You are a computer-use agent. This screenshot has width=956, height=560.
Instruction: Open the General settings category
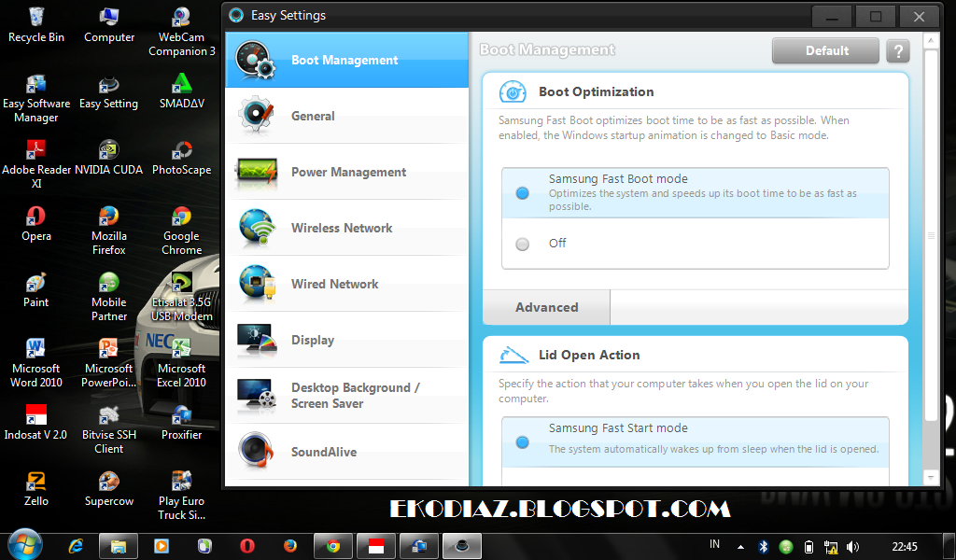tap(346, 116)
